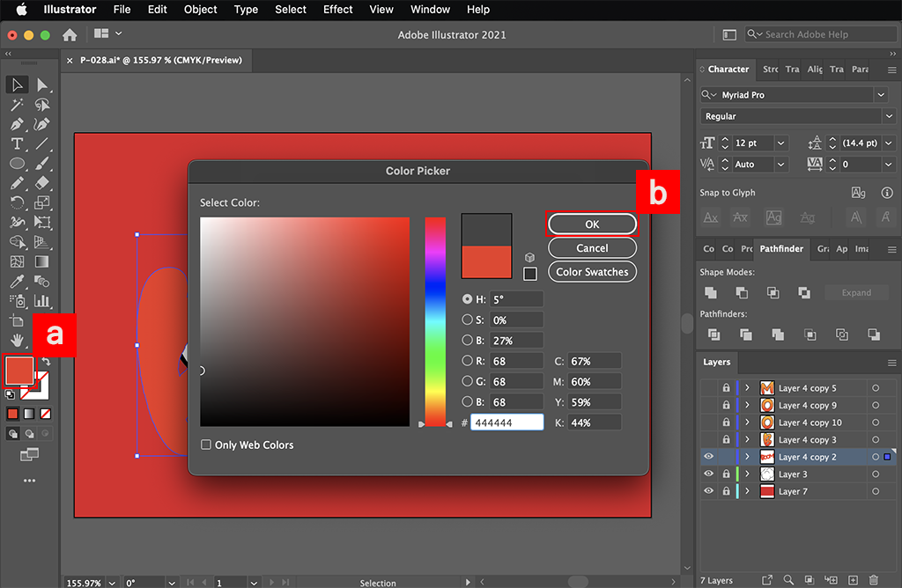This screenshot has height=588, width=902.
Task: Toggle visibility eye of Layer 7
Action: (709, 491)
